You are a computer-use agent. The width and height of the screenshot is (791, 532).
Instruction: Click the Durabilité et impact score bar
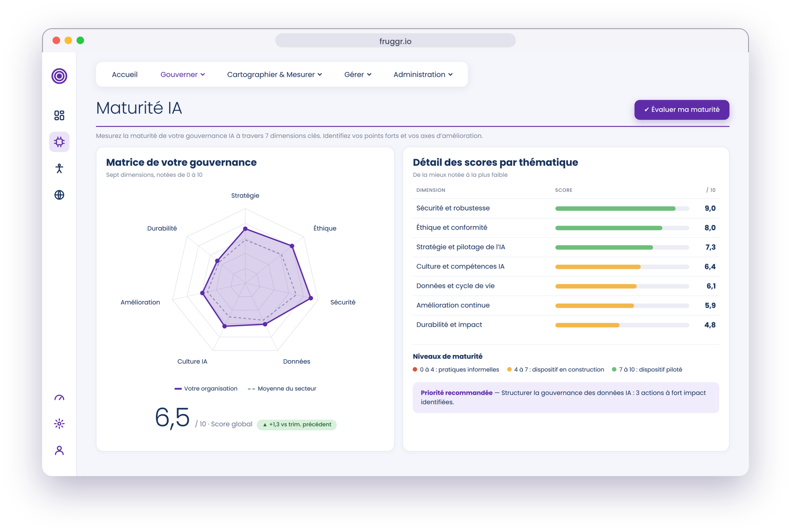coord(622,325)
